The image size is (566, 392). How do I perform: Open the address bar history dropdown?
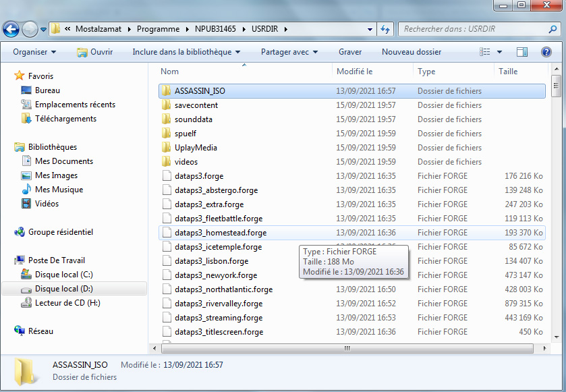pos(370,29)
